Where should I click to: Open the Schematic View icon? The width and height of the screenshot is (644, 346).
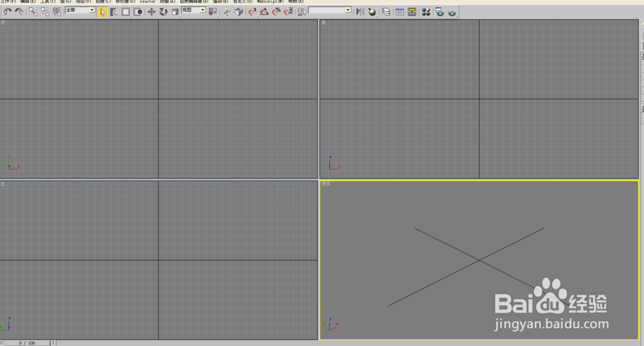pyautogui.click(x=412, y=12)
